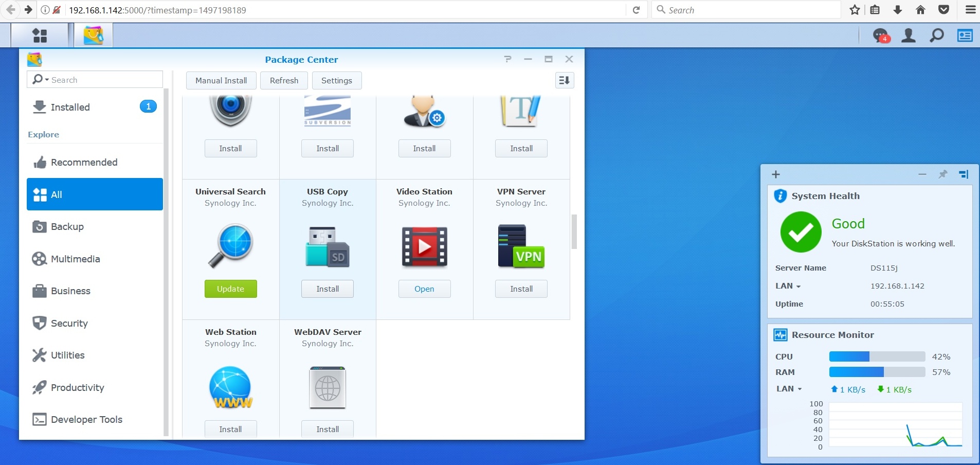Click the browser address bar URL

point(157,10)
